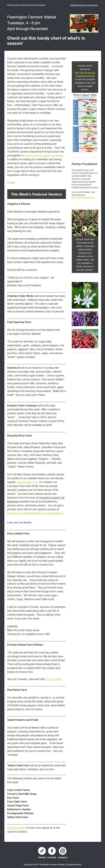Follow the livingthecountrylife.com changeofpace link
The width and height of the screenshot is (105, 868).
pos(35,513)
